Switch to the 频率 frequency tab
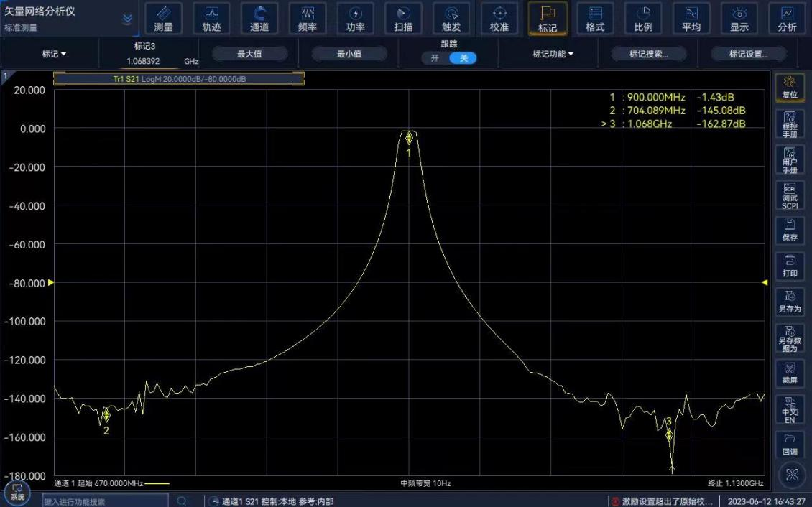 tap(308, 19)
